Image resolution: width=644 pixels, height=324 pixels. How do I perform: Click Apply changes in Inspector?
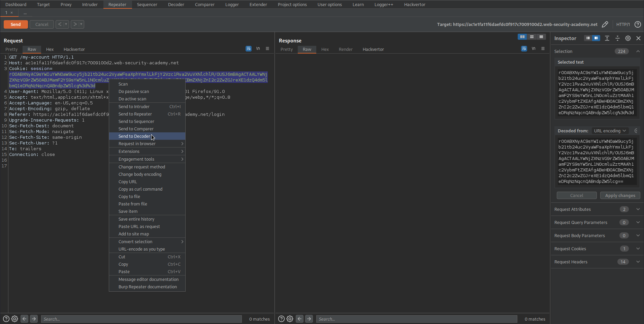620,195
